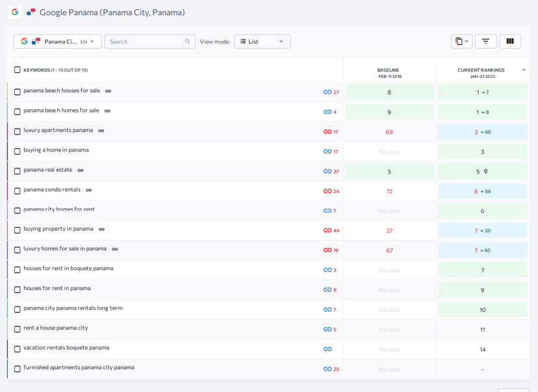
Task: Click link icon for vacation rentals boquete panama
Action: 327,349
